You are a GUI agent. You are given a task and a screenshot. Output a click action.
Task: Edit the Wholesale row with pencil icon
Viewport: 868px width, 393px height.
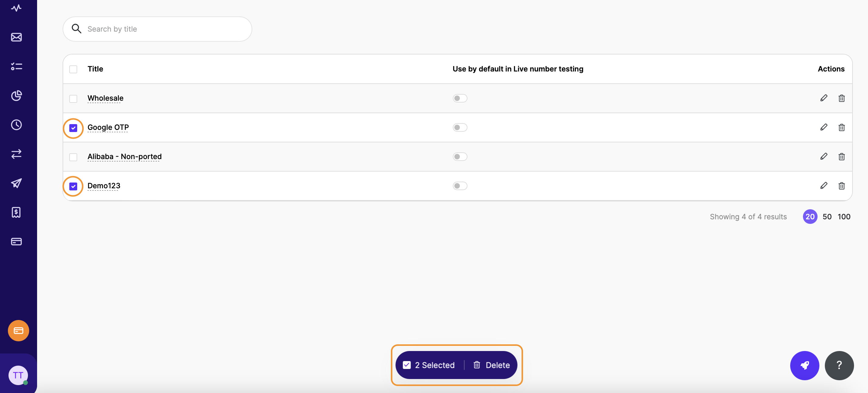pyautogui.click(x=824, y=98)
